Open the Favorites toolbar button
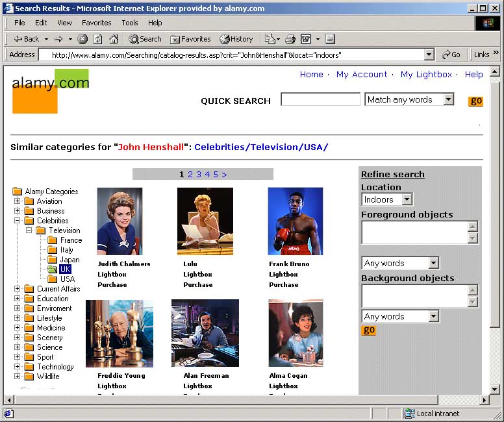 [190, 39]
